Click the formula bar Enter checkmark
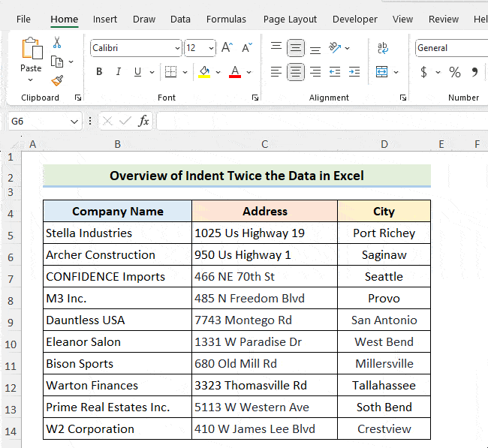 point(125,121)
